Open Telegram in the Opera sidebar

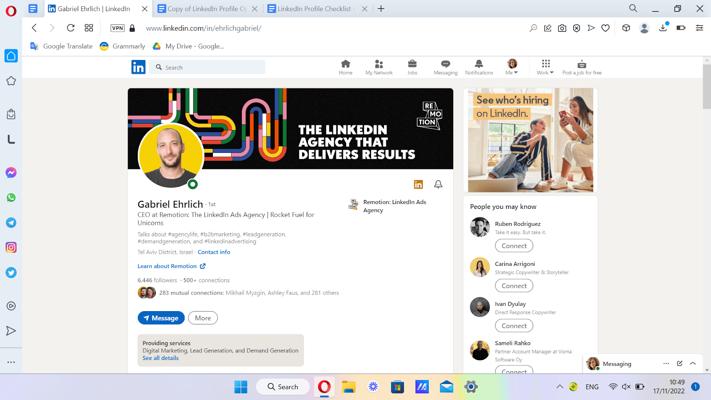coord(11,223)
